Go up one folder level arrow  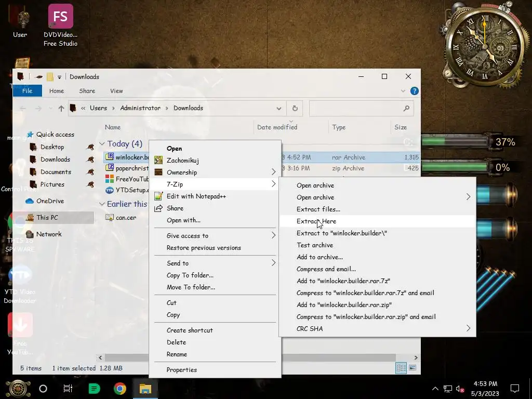[x=61, y=108]
